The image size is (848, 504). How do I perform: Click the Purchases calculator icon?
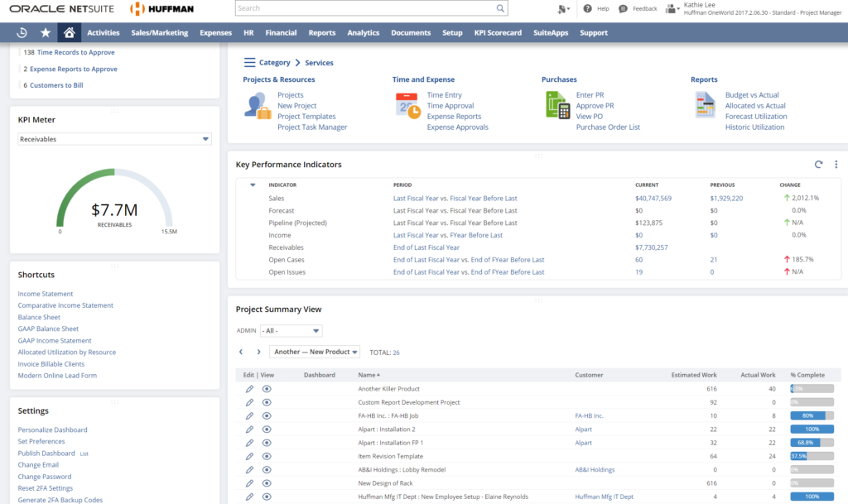[557, 105]
